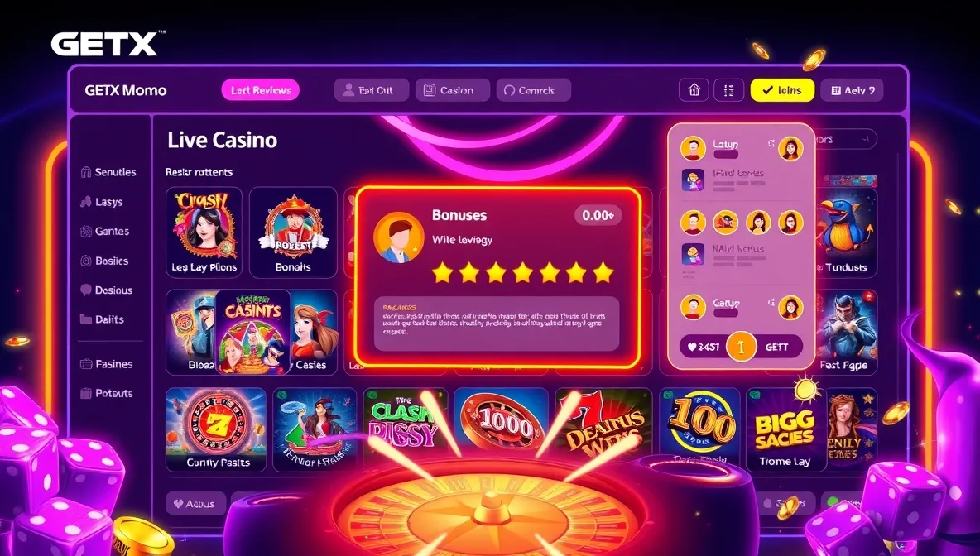Viewport: 980px width, 556px height.
Task: Click the Aelv button at top right
Action: 852,90
